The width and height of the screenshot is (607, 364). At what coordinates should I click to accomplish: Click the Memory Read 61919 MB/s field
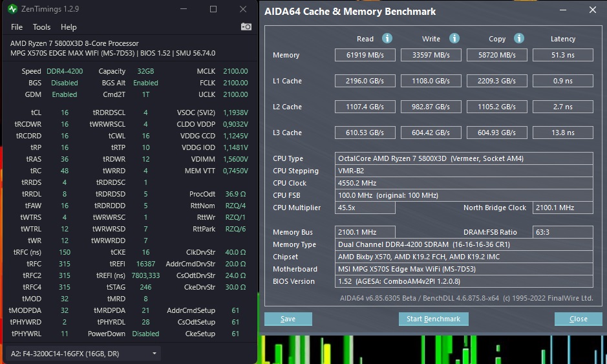coord(365,55)
